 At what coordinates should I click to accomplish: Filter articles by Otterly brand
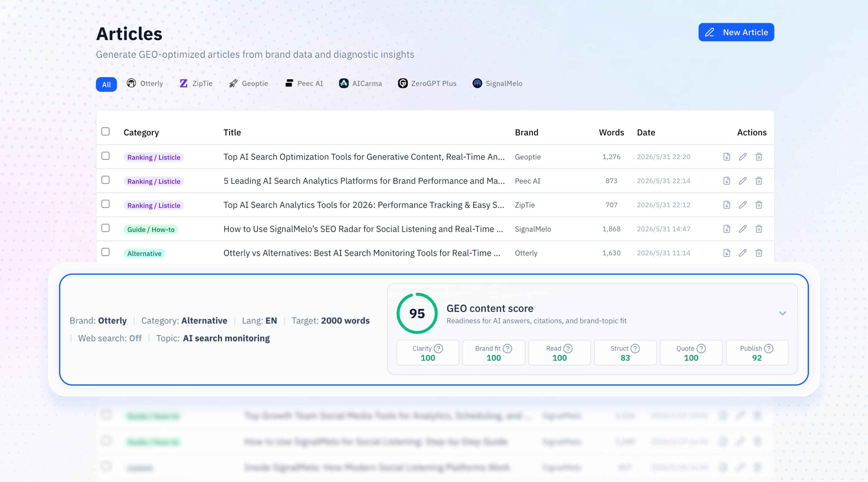click(x=145, y=83)
